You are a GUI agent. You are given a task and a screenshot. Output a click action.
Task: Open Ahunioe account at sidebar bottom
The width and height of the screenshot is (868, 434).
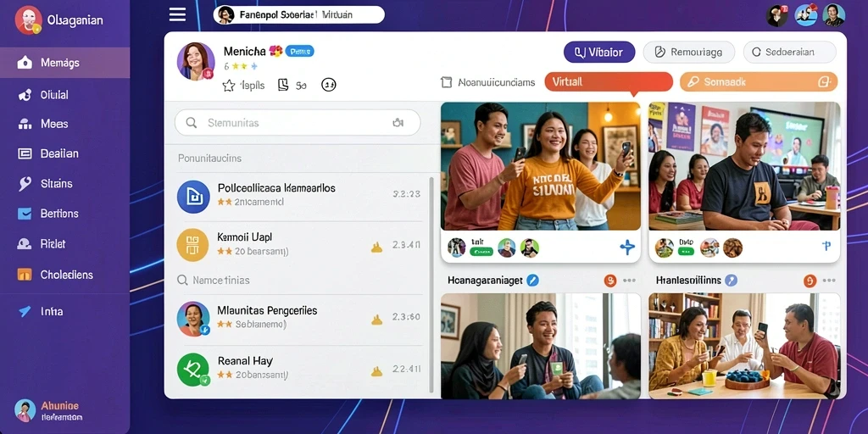pos(48,411)
